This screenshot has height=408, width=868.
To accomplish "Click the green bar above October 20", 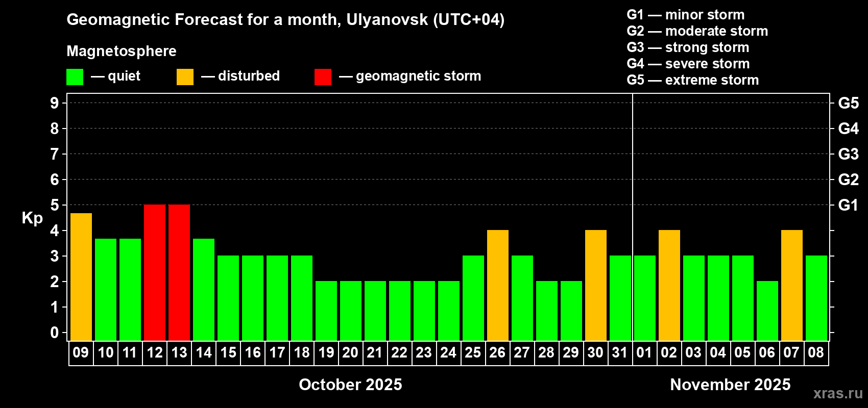I will (351, 311).
